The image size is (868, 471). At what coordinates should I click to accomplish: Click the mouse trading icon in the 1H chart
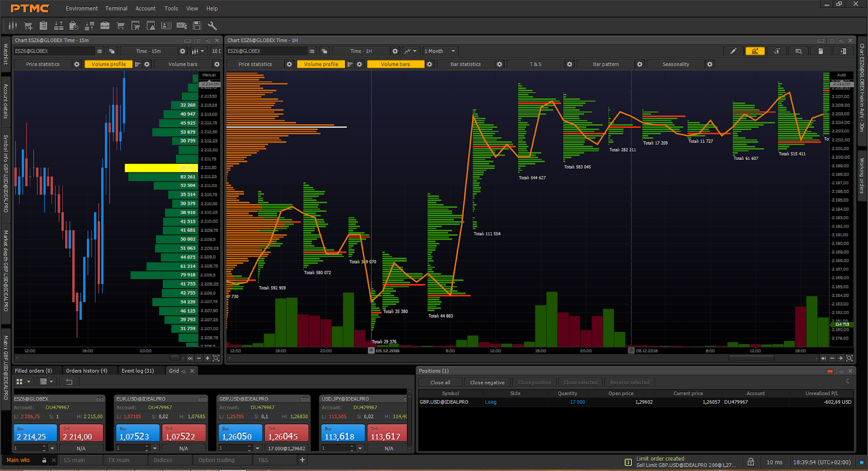click(x=821, y=51)
